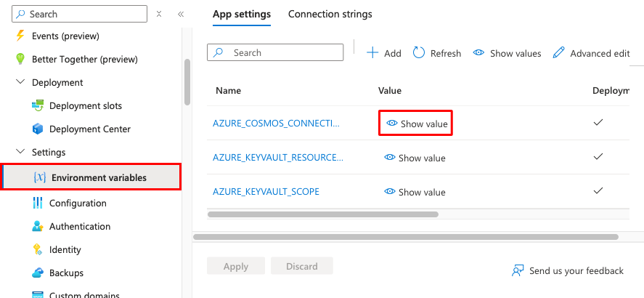Open Authentication person icon

click(38, 226)
